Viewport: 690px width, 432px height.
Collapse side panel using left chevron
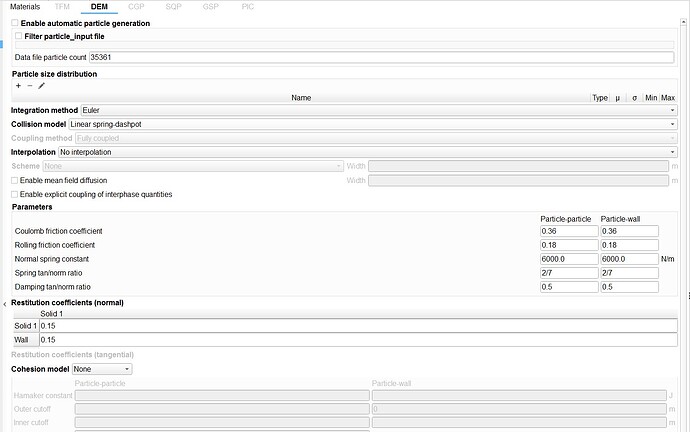coord(4,304)
